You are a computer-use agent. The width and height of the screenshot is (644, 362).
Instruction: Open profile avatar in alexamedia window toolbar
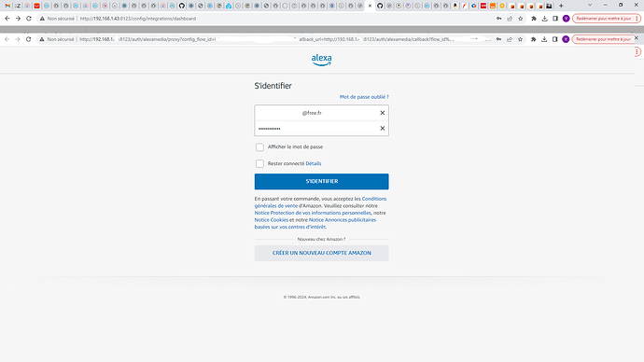tap(566, 39)
